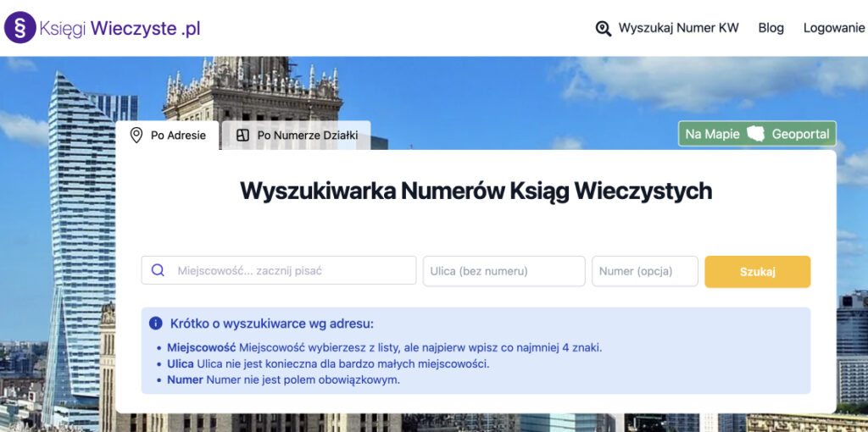Click the blue info icon in the hint box
868x432 pixels.
pyautogui.click(x=155, y=324)
